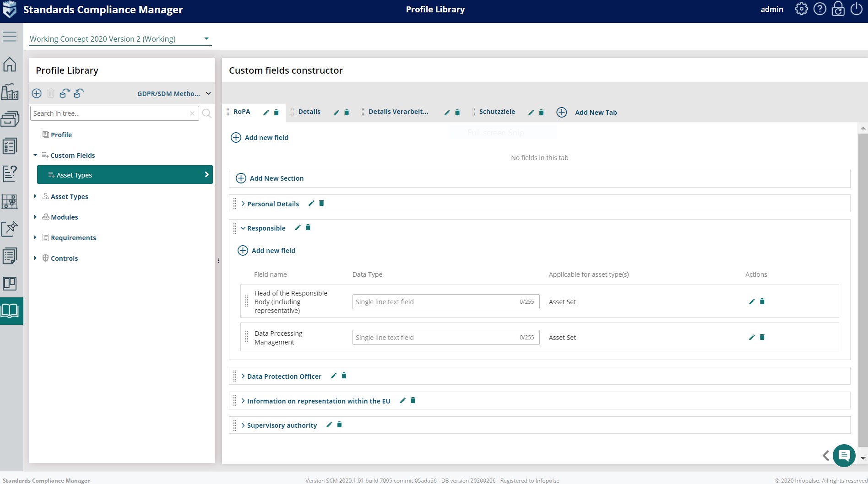Expand the Data Protection Officer section
868x484 pixels.
(x=243, y=376)
